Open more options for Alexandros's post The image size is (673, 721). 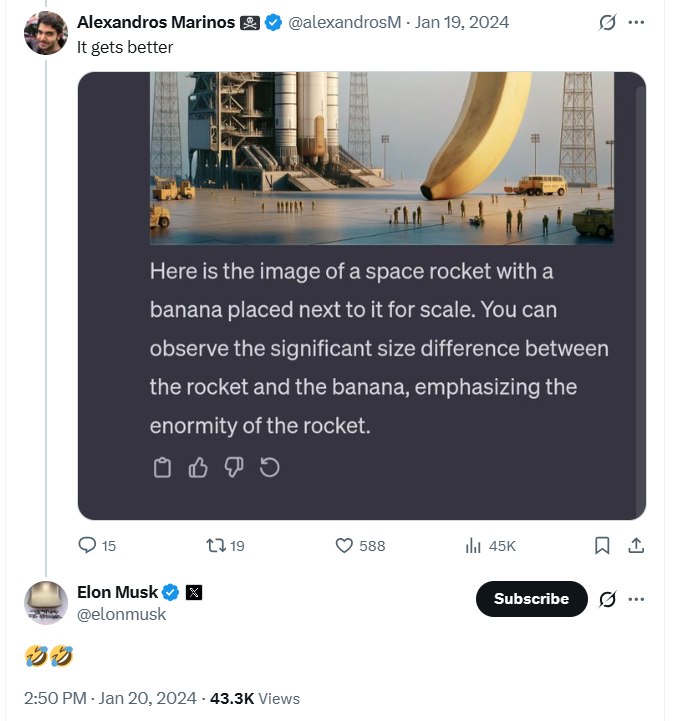point(636,23)
